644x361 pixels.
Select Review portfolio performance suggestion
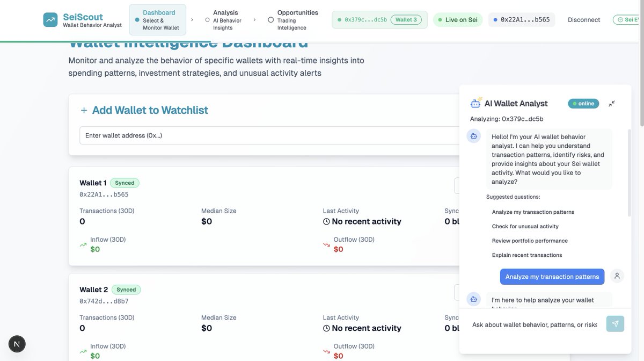coord(530,241)
